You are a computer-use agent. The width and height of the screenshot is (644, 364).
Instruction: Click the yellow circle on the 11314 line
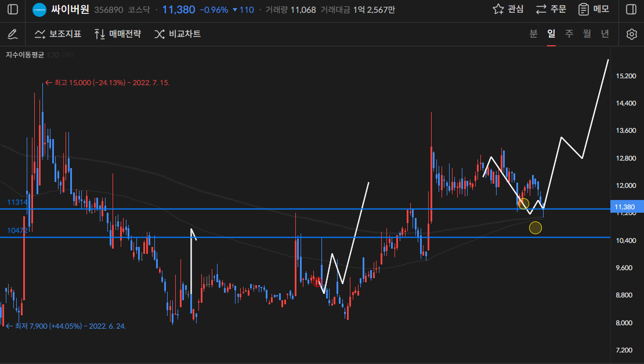[x=523, y=203]
